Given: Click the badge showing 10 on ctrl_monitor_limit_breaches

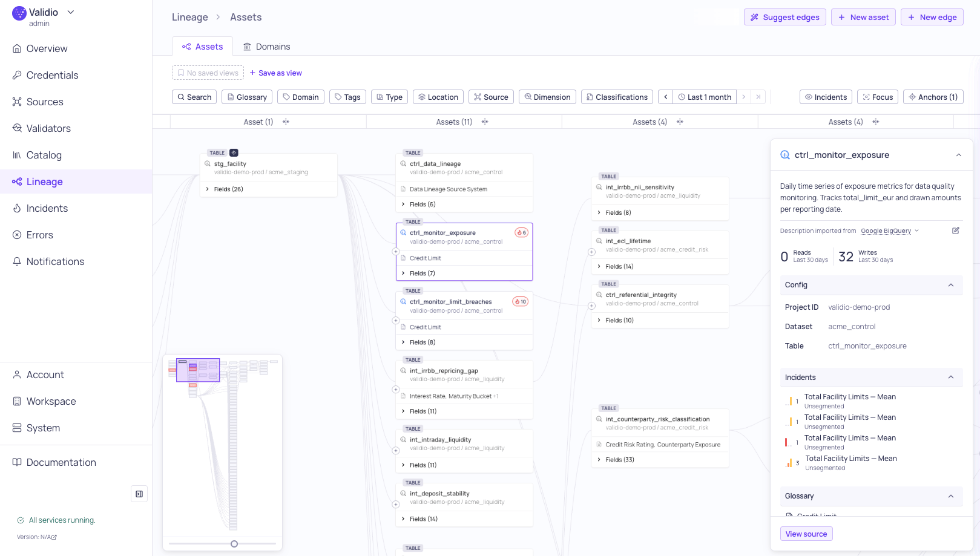Looking at the screenshot, I should (521, 301).
